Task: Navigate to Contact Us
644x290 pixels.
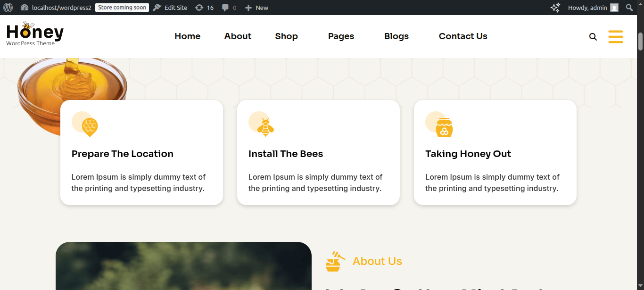Action: (462, 36)
